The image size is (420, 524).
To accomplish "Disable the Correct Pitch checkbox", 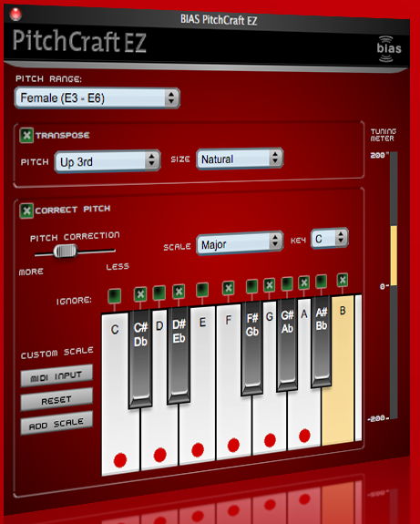I will [x=26, y=211].
